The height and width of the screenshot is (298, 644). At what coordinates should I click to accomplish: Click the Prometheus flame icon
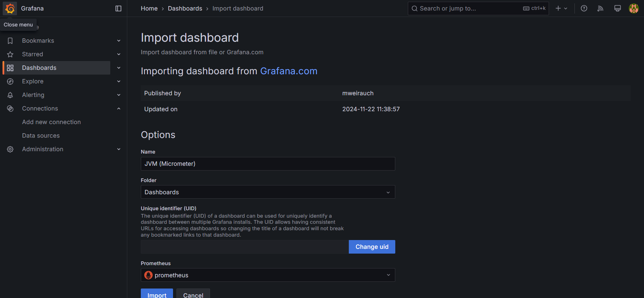[x=148, y=275]
